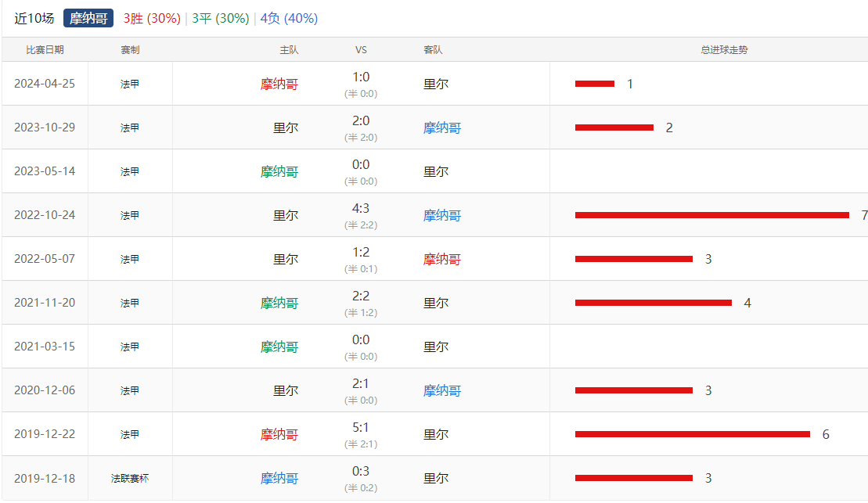Open 里尔 away team in 2021-03-15 row
Image resolution: width=868 pixels, height=503 pixels.
[436, 347]
